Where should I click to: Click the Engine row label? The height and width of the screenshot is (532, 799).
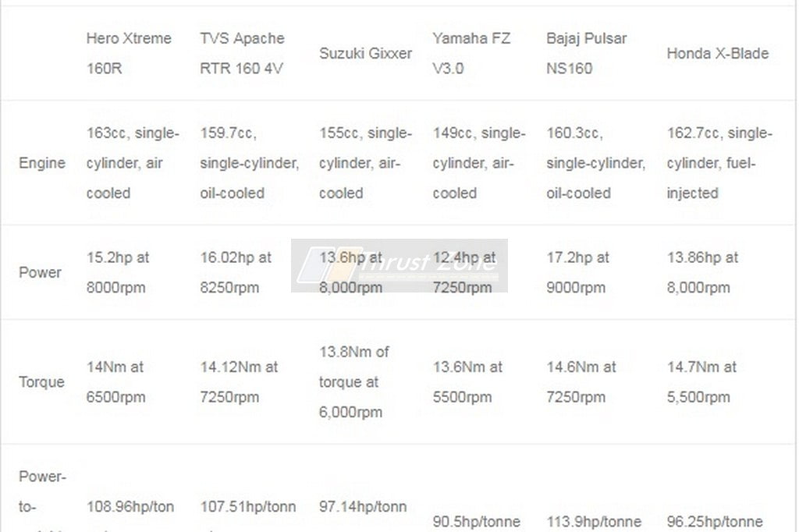42,162
